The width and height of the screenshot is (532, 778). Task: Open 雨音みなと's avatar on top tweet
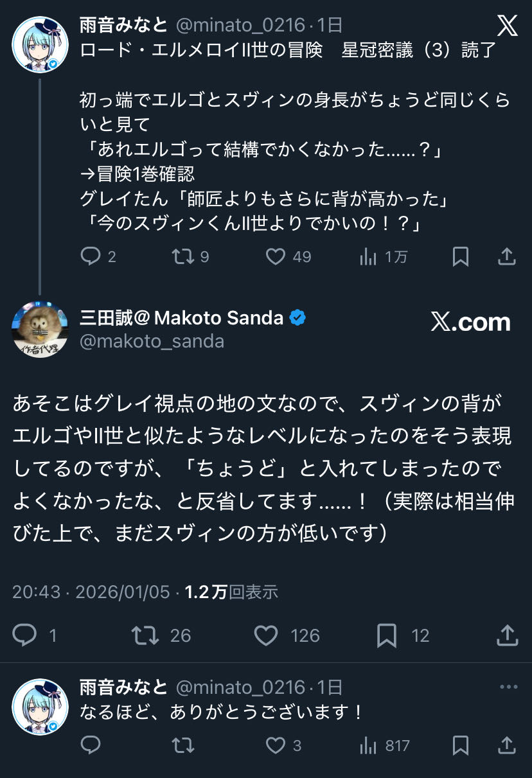point(40,44)
